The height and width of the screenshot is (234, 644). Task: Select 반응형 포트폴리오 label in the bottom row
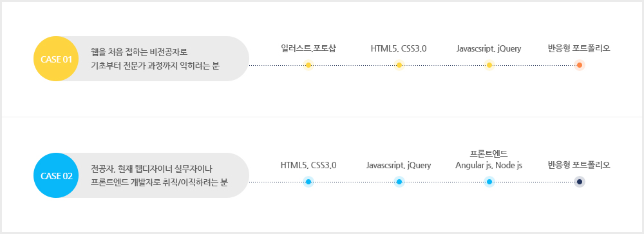coord(579,165)
